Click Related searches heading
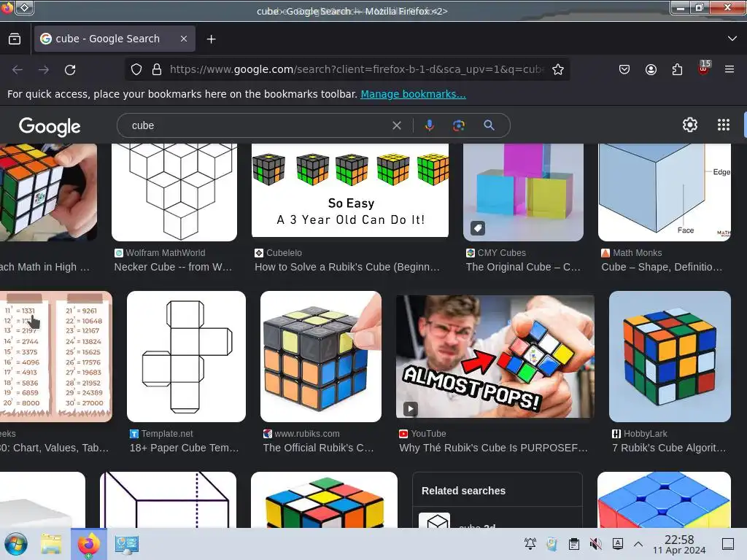Viewport: 747px width, 560px height. coord(463,491)
